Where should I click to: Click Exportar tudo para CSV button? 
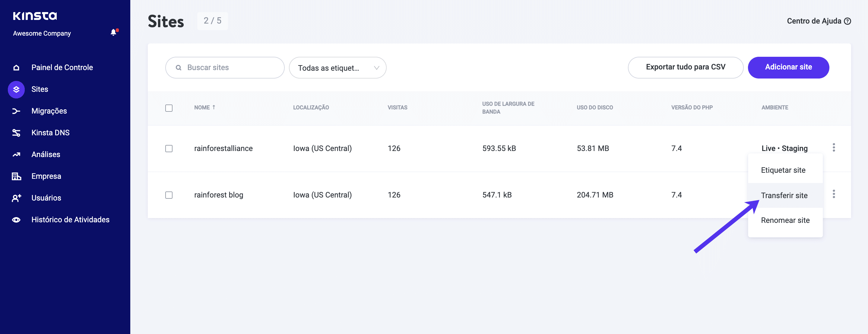tap(685, 67)
